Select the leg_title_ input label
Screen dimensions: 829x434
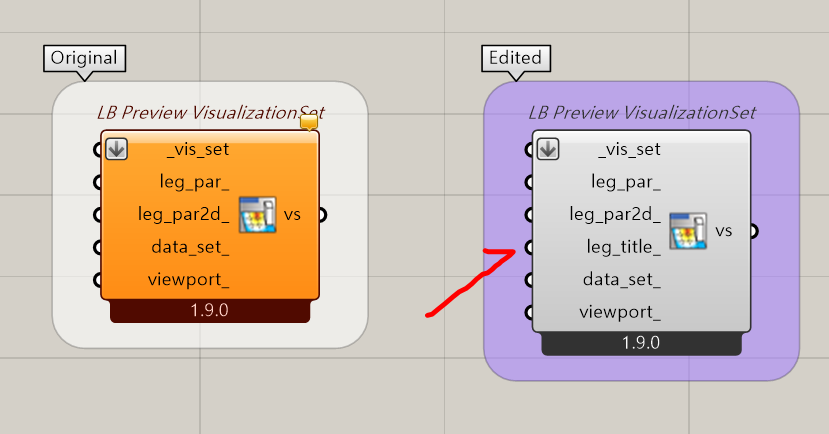pos(623,247)
